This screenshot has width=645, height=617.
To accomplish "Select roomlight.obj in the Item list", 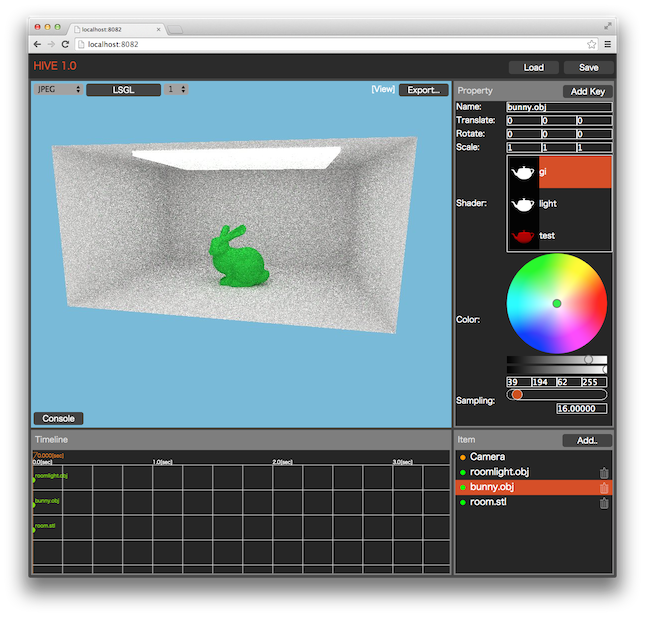I will coord(534,472).
